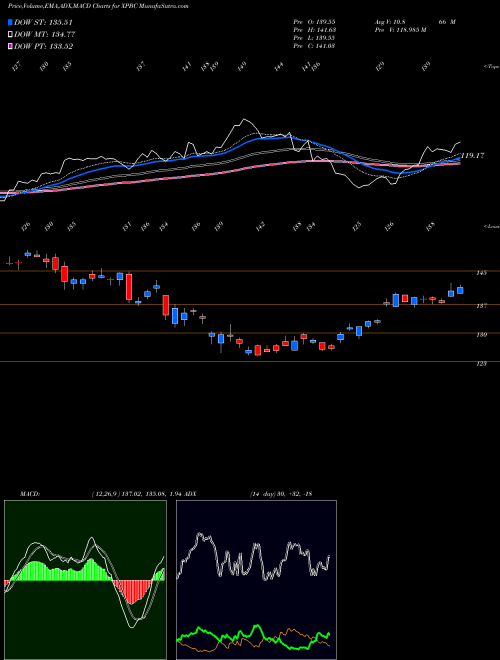The height and width of the screenshot is (660, 500).
Task: Click the 'Avg V: 10.8' volume text
Action: 390,22
